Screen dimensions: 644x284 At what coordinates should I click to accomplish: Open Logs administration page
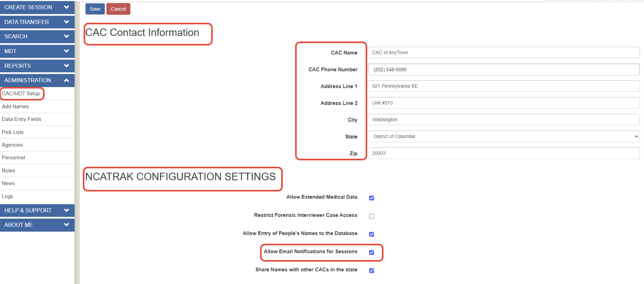[8, 196]
